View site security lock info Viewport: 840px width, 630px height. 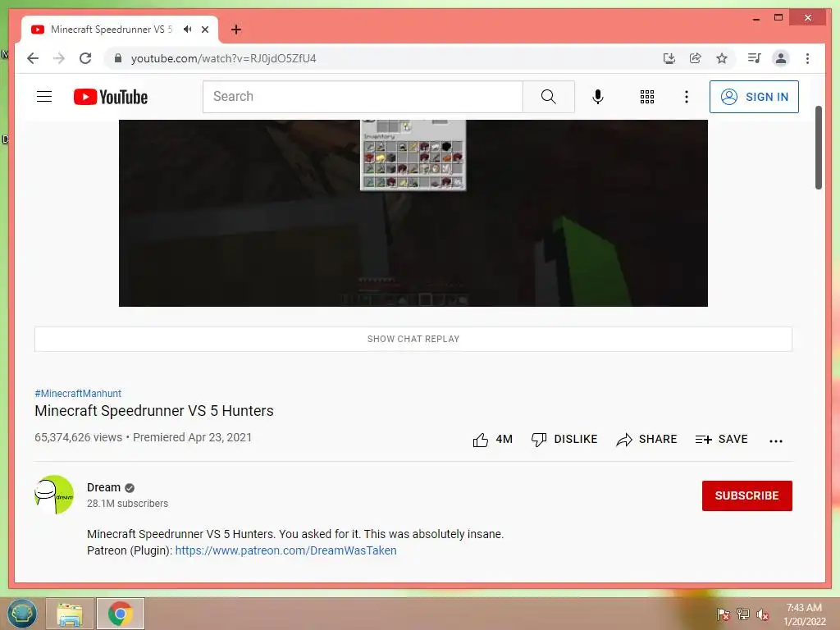click(x=118, y=58)
